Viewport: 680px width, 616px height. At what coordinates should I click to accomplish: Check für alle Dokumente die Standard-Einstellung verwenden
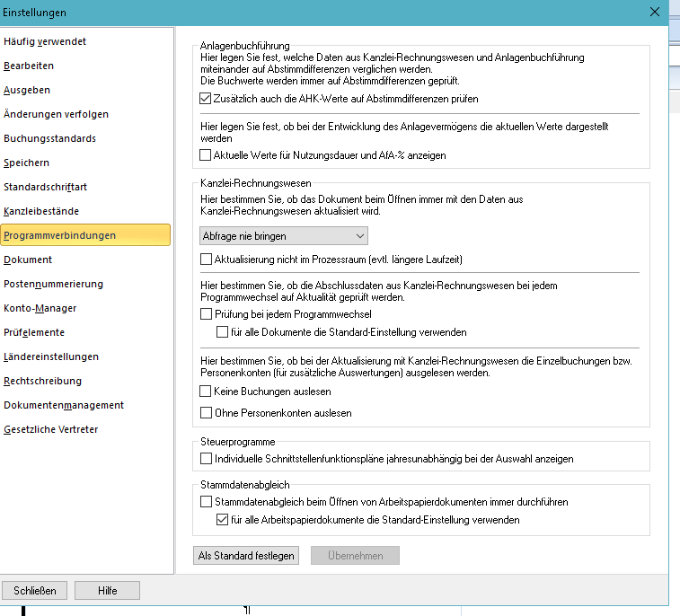point(222,332)
